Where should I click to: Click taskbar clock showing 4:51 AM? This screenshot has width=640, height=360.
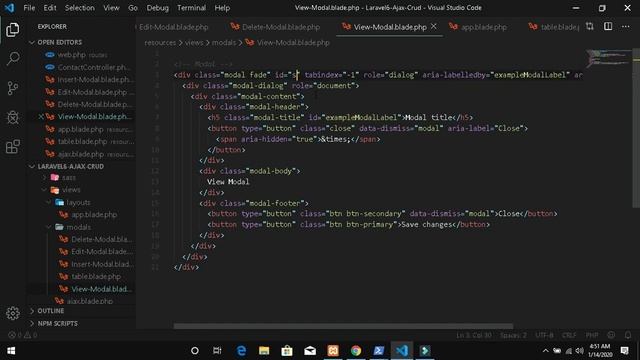click(x=600, y=351)
